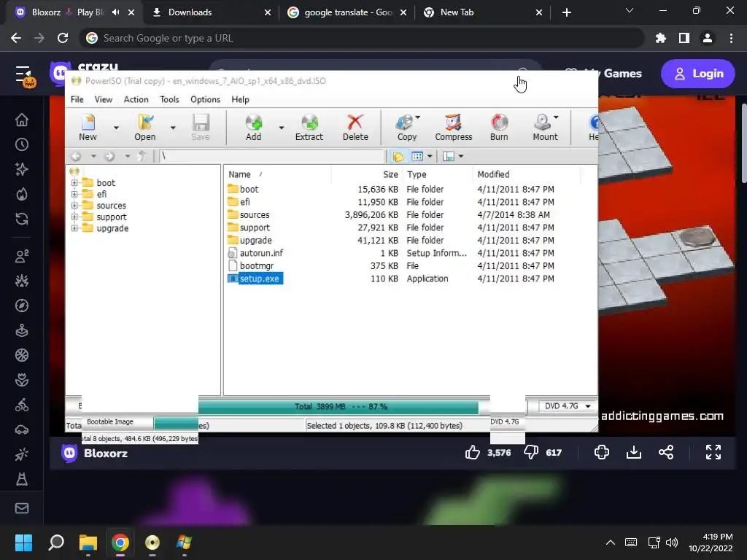Image resolution: width=747 pixels, height=560 pixels.
Task: Open the View menu
Action: (104, 99)
